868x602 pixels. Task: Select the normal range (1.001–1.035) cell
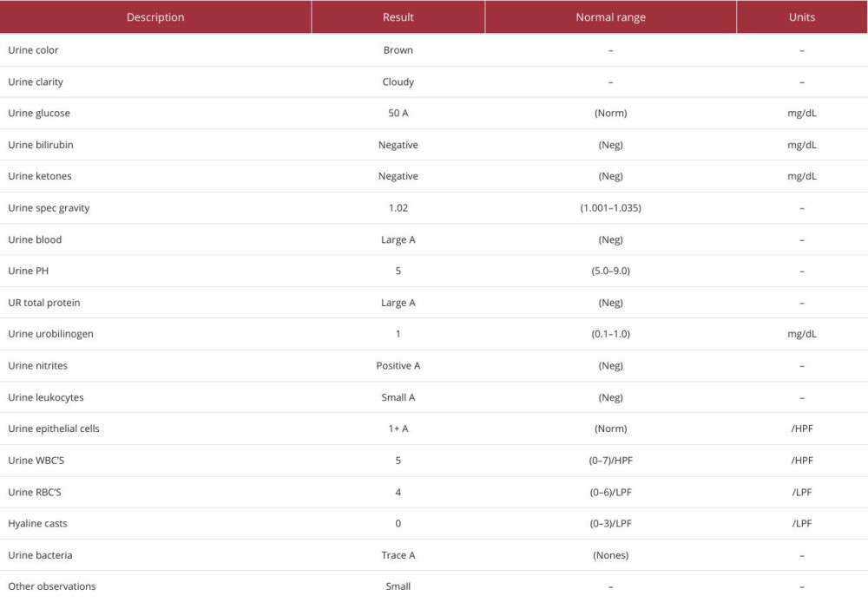click(x=610, y=208)
